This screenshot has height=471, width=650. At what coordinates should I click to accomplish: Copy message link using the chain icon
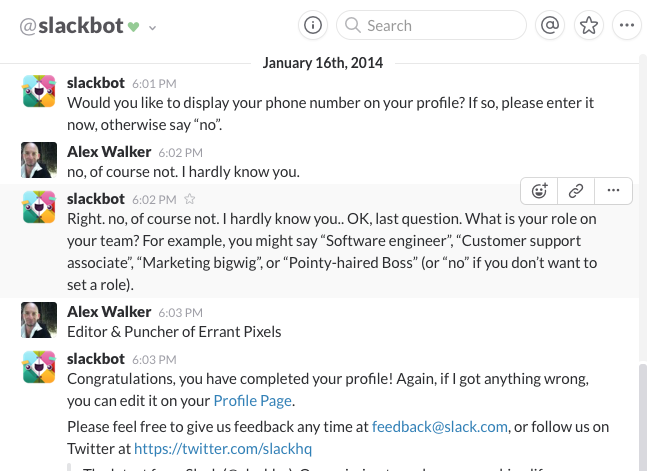pos(576,190)
